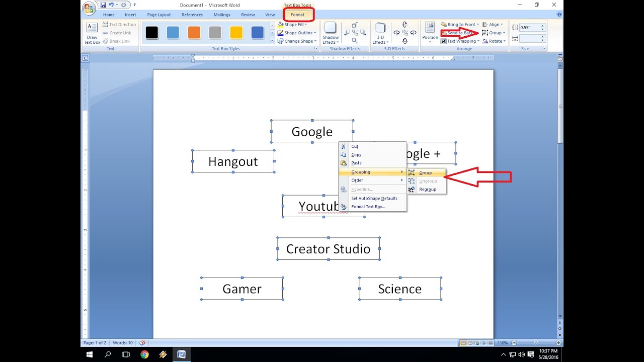This screenshot has height=362, width=644.
Task: Switch to Outline view
Action: point(484,342)
